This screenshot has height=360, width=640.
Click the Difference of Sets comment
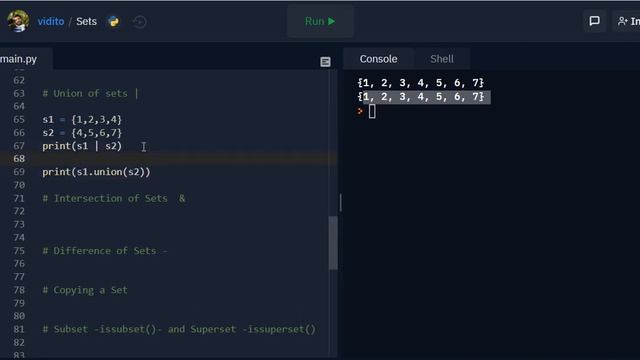pyautogui.click(x=105, y=251)
